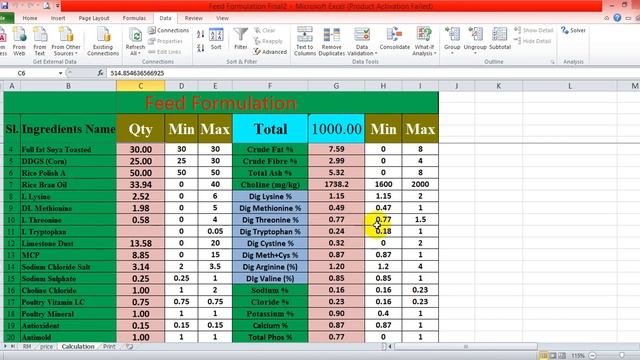Click the From Web import icon

[x=19, y=41]
